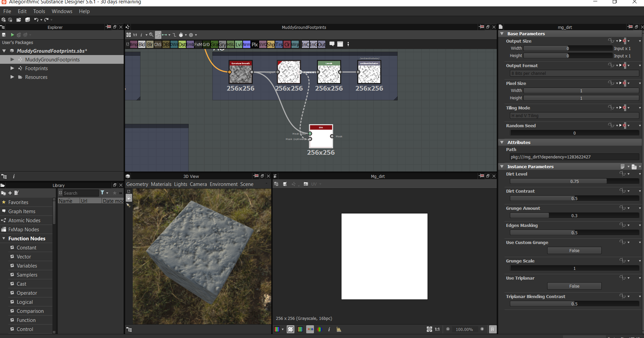644x338 pixels.
Task: Click the green play icon in Explorer
Action: [x=12, y=35]
